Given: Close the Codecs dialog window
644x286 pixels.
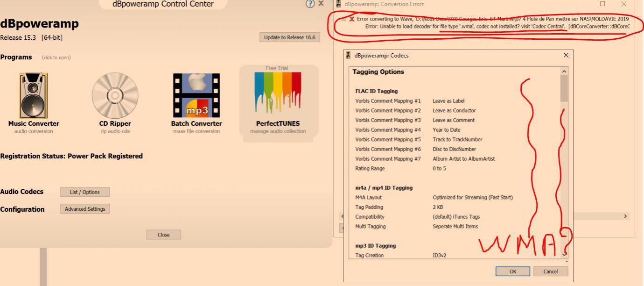Looking at the screenshot, I should tap(566, 55).
